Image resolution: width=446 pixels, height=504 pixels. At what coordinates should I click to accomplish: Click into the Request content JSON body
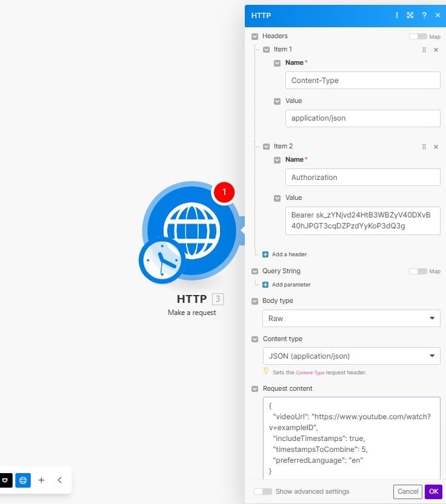(x=351, y=439)
